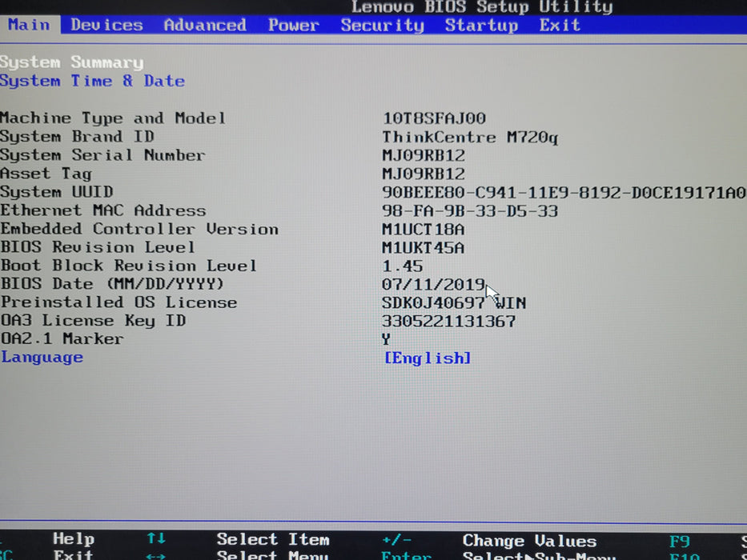This screenshot has height=560, width=747.
Task: Click the BIOS Revision Level label
Action: (x=98, y=247)
